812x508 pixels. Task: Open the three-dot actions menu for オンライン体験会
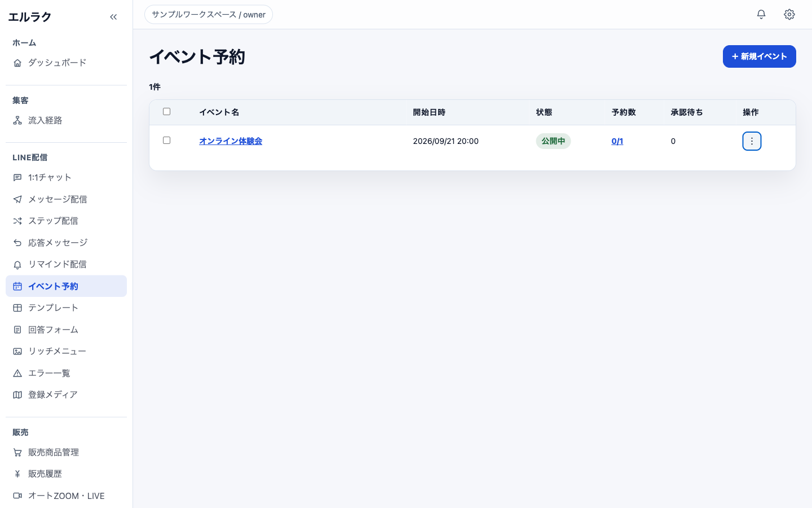pos(752,141)
